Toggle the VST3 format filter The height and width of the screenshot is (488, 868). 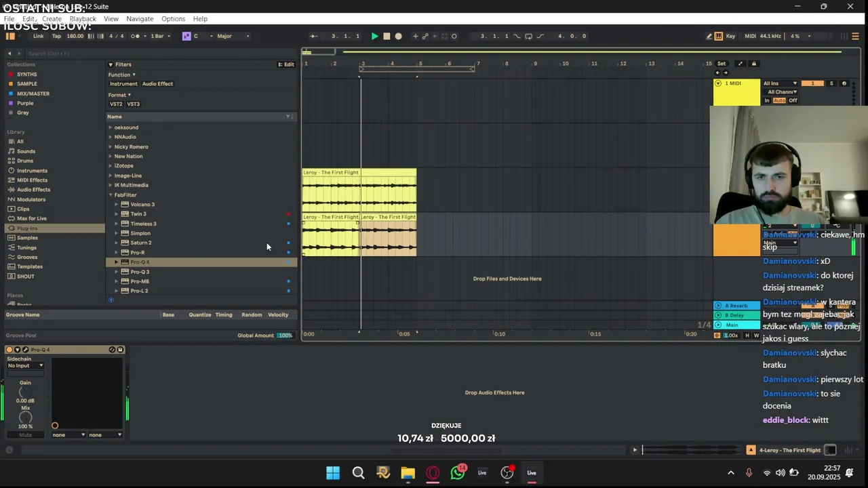(133, 104)
